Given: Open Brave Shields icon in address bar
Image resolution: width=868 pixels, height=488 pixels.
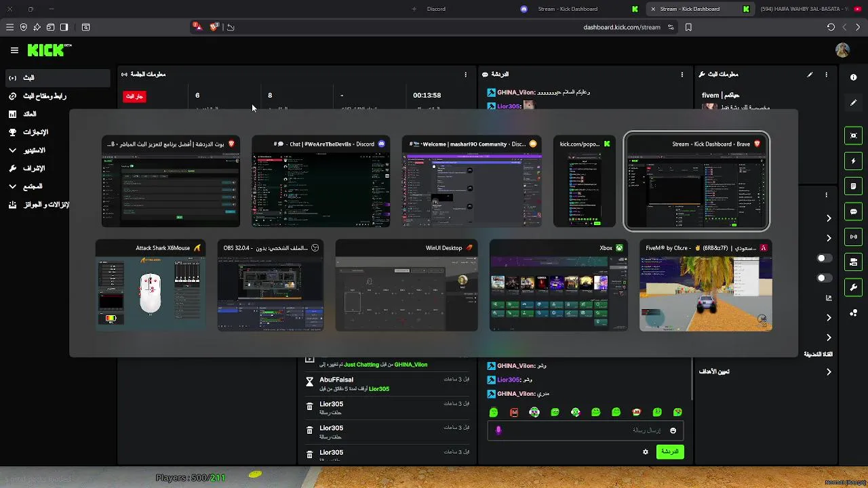Looking at the screenshot, I should point(214,27).
